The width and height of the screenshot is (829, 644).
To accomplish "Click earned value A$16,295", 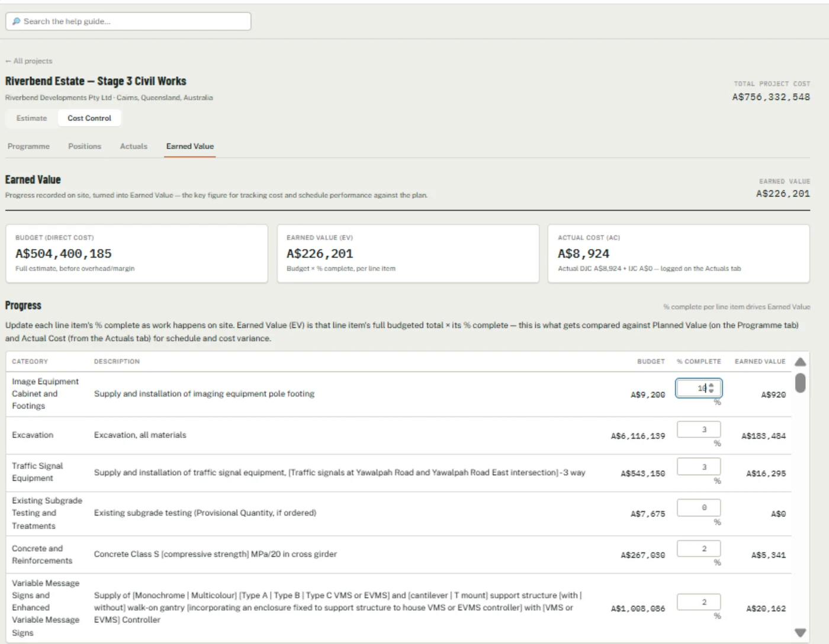I will tap(766, 474).
